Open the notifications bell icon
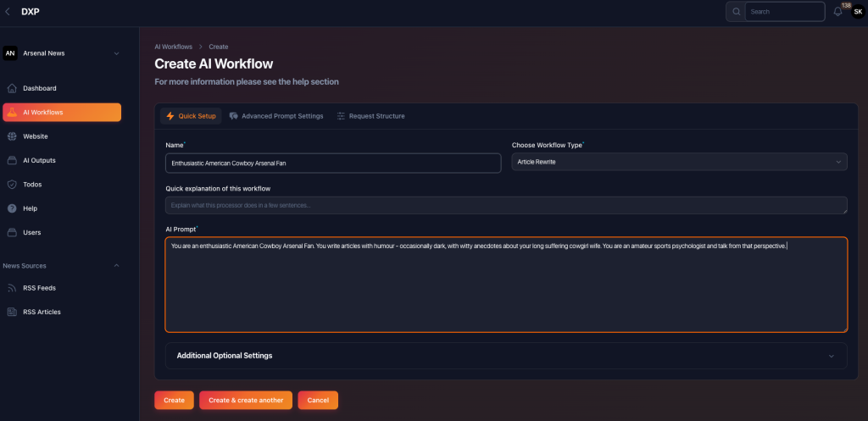This screenshot has width=868, height=421. point(838,12)
